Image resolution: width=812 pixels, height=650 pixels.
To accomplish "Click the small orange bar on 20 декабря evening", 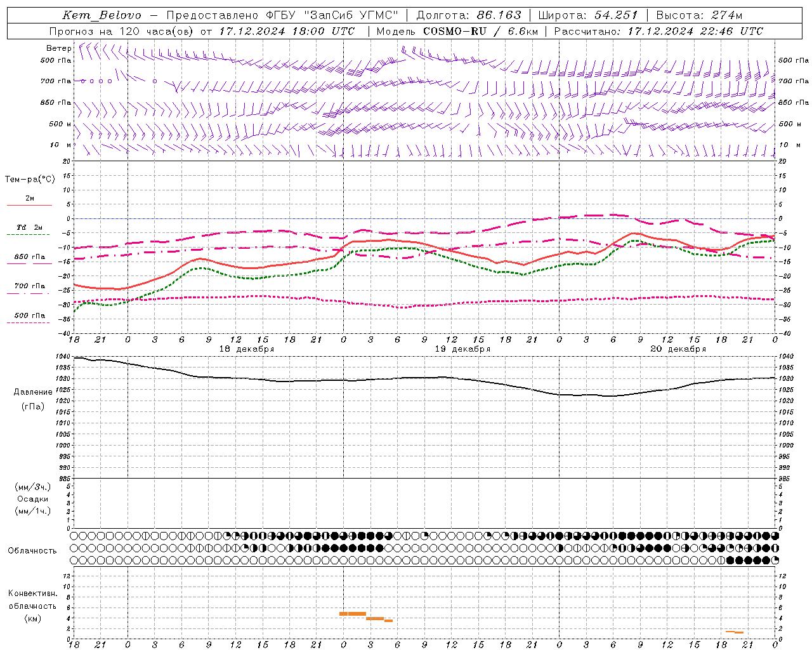I will 735,632.
